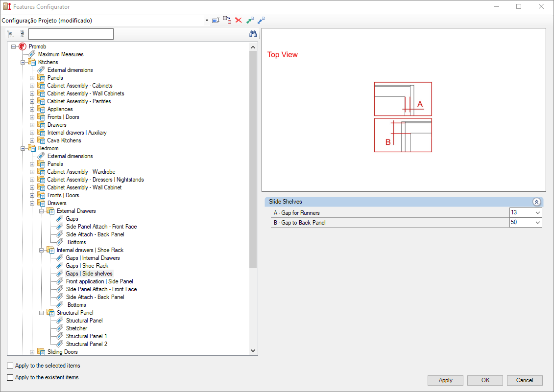The image size is (554, 392).
Task: Enable Apply to the existent items
Action: (x=10, y=377)
